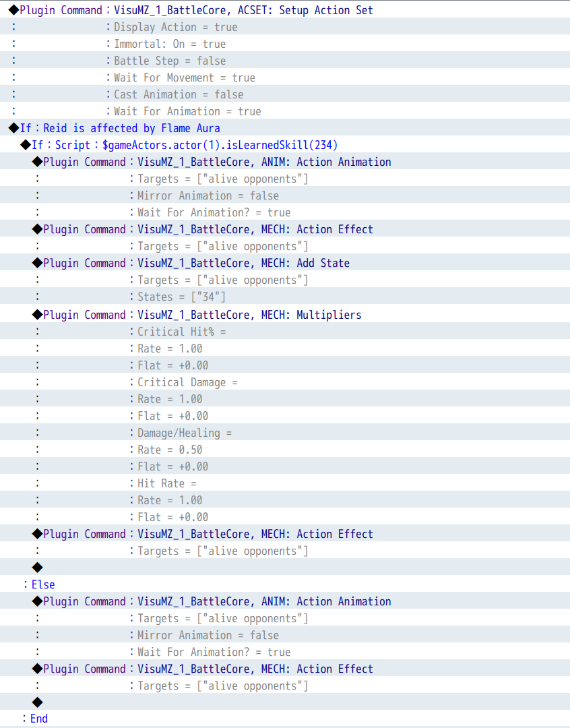Click the End branch label
The height and width of the screenshot is (728, 570).
point(38,719)
